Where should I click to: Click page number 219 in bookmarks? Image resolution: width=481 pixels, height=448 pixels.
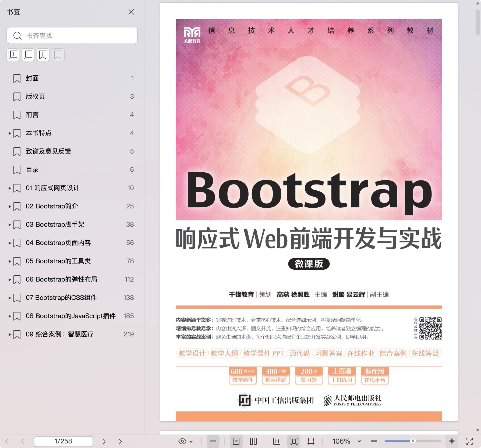(x=129, y=334)
